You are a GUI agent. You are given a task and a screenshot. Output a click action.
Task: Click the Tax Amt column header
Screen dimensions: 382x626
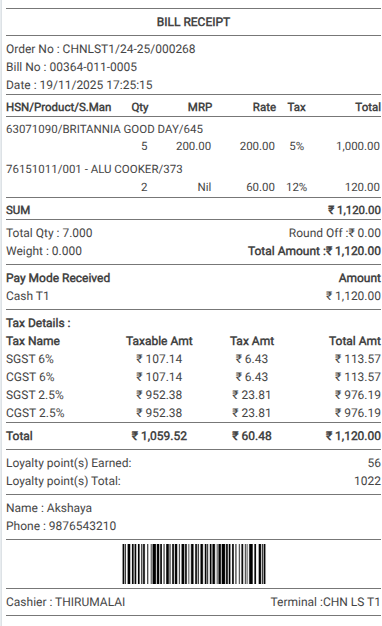click(x=252, y=341)
